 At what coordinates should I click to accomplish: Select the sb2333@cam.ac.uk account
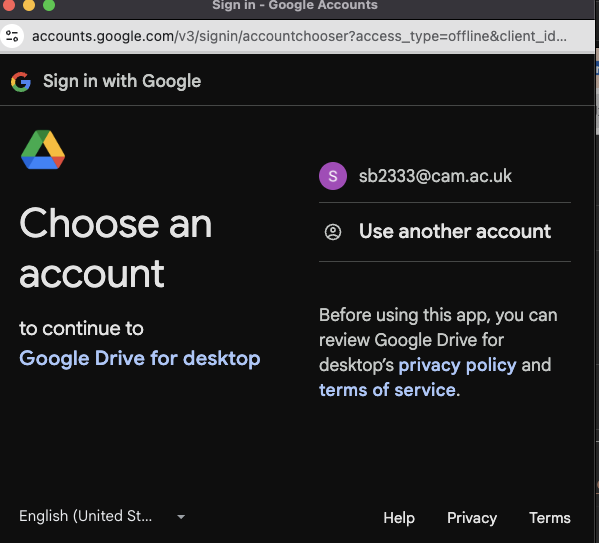pyautogui.click(x=445, y=176)
